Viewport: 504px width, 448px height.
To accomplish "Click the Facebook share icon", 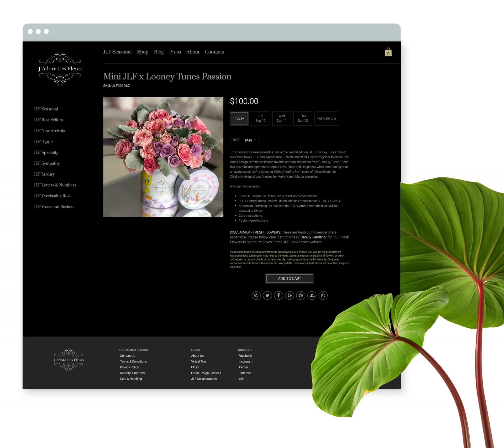I will [x=278, y=295].
